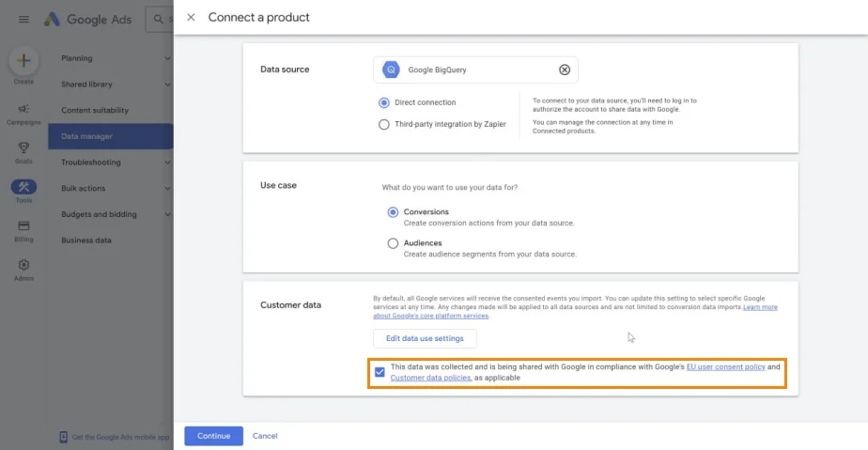Open the EU user consent policy link
The height and width of the screenshot is (450, 868).
tap(726, 367)
